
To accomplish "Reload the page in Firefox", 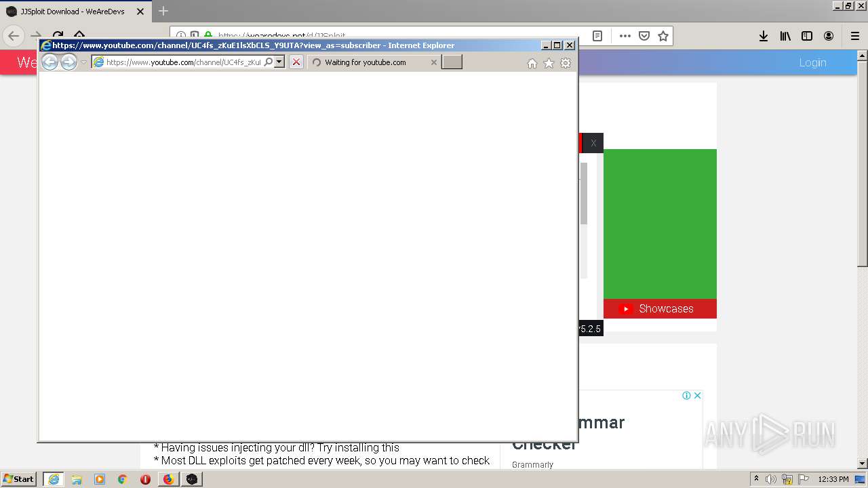I will [x=58, y=36].
